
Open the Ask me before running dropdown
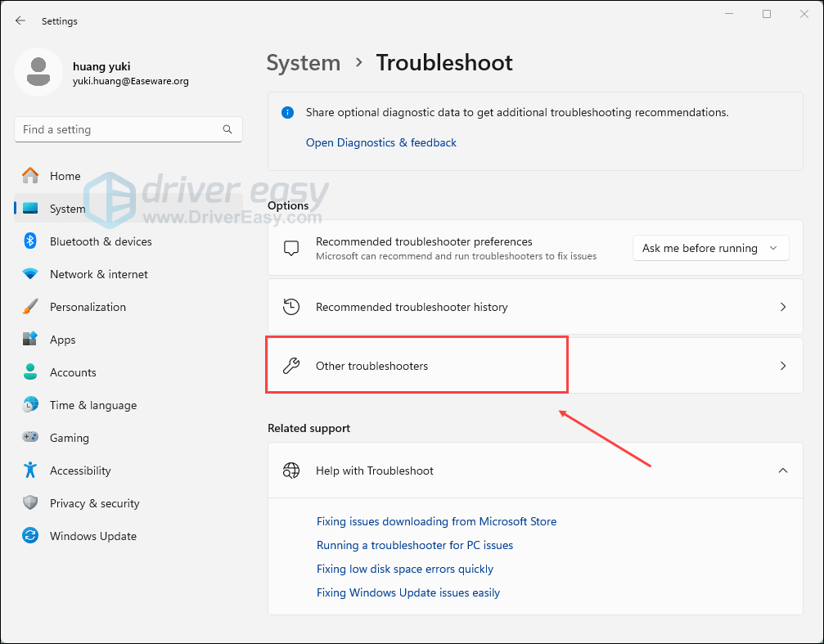coord(710,248)
